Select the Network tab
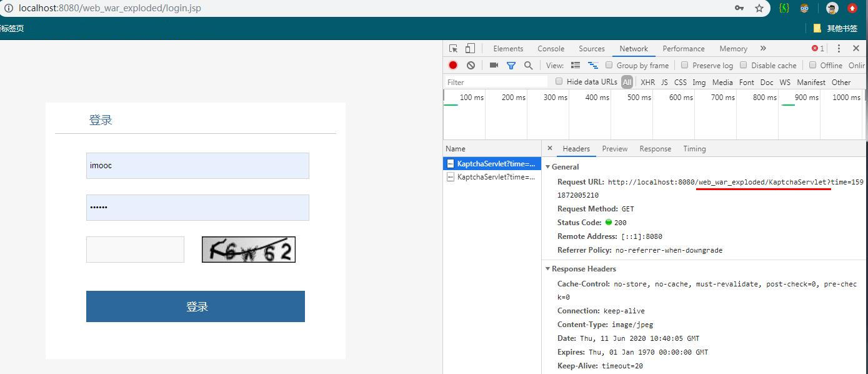868x374 pixels. tap(634, 48)
